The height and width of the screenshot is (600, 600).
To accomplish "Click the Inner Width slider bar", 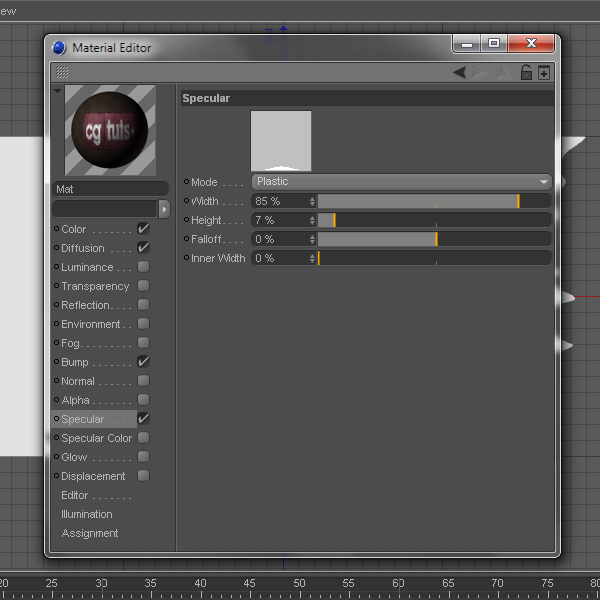I will click(x=434, y=258).
